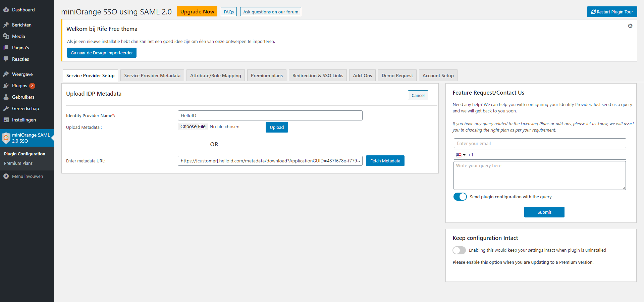Open the Gebruikers menu item

pos(27,97)
